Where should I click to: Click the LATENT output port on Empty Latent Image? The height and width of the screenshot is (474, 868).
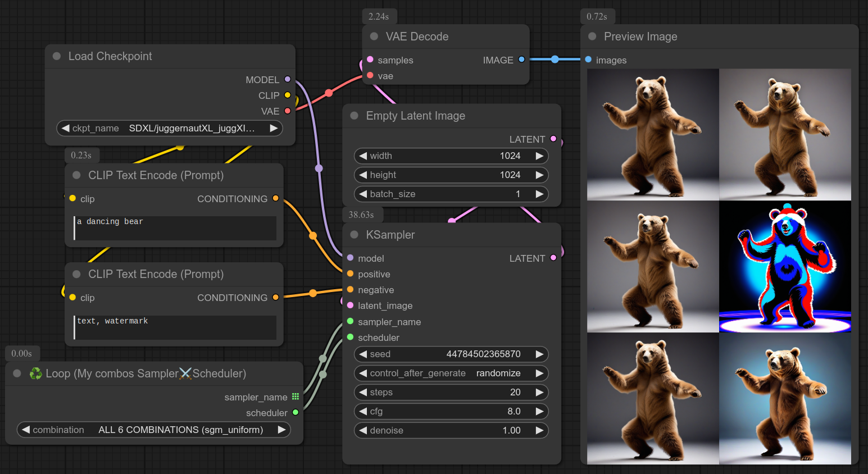(553, 139)
